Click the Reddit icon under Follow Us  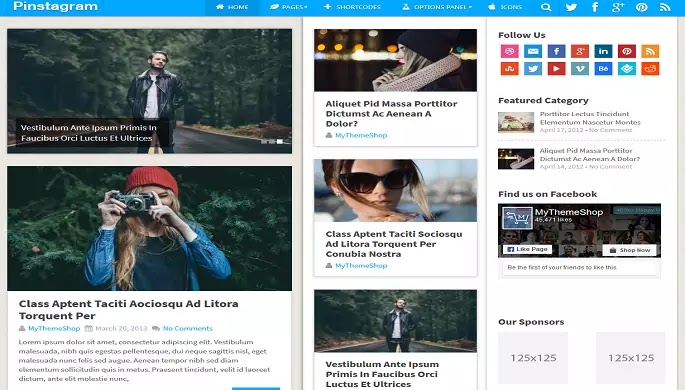coord(650,69)
